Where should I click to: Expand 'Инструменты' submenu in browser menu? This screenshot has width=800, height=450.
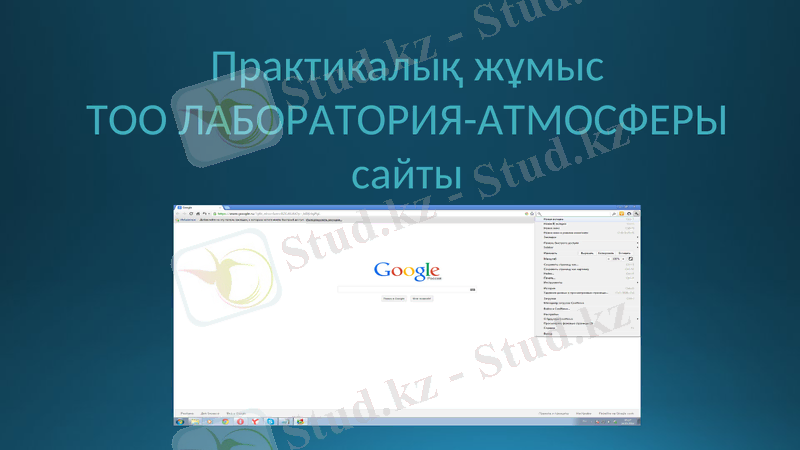pos(586,283)
